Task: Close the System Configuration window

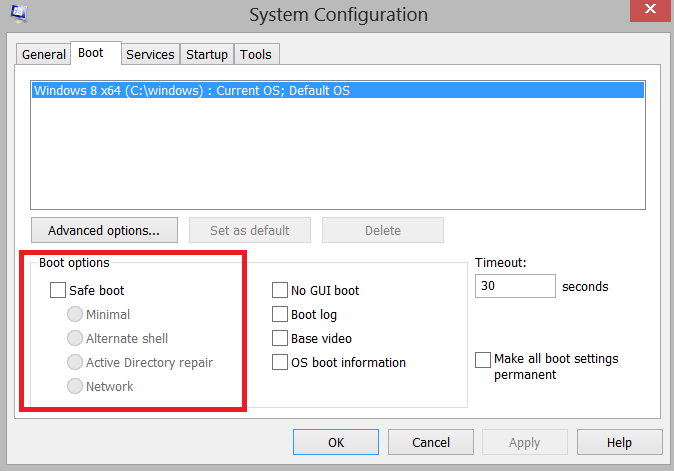Action: tap(650, 9)
